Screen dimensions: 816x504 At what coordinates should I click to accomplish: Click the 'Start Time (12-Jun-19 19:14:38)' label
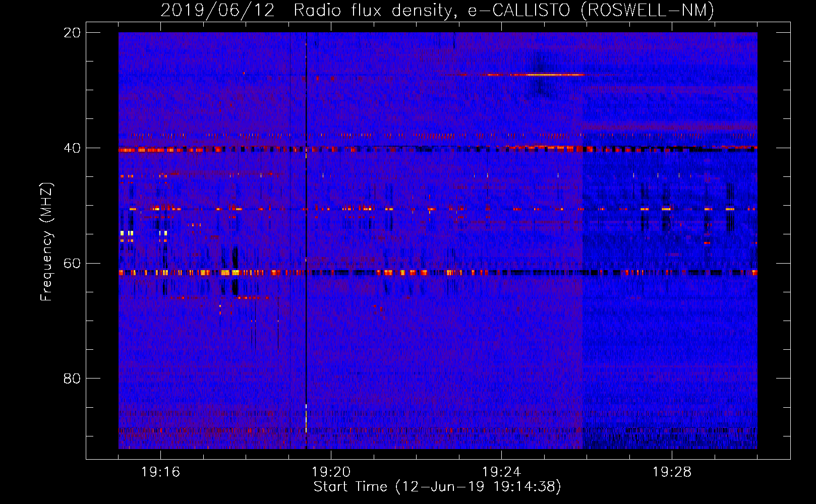click(437, 487)
